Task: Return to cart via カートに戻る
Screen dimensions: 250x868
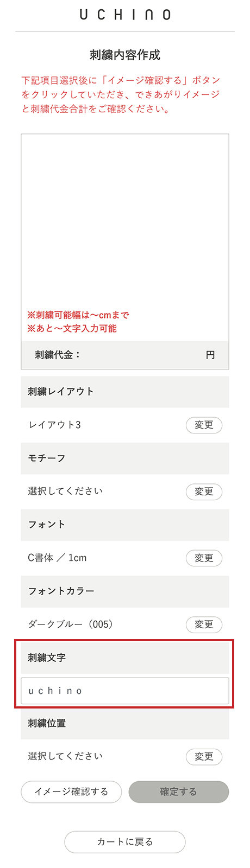Action: [x=125, y=842]
